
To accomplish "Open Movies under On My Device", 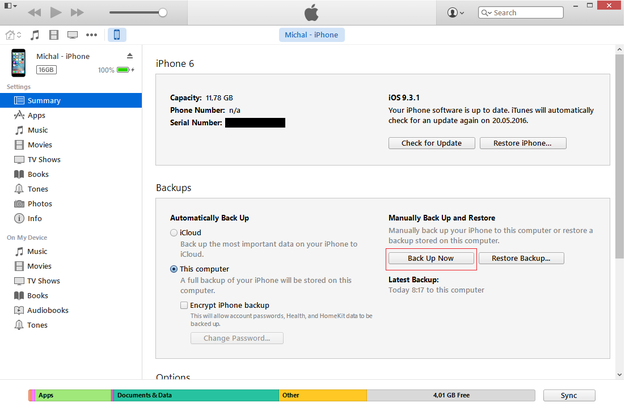I will point(71,266).
